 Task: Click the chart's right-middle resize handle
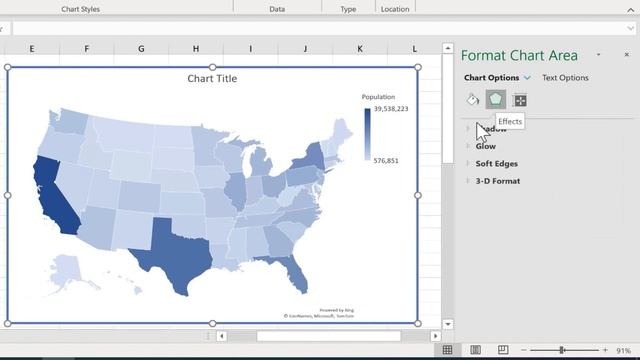pyautogui.click(x=418, y=195)
